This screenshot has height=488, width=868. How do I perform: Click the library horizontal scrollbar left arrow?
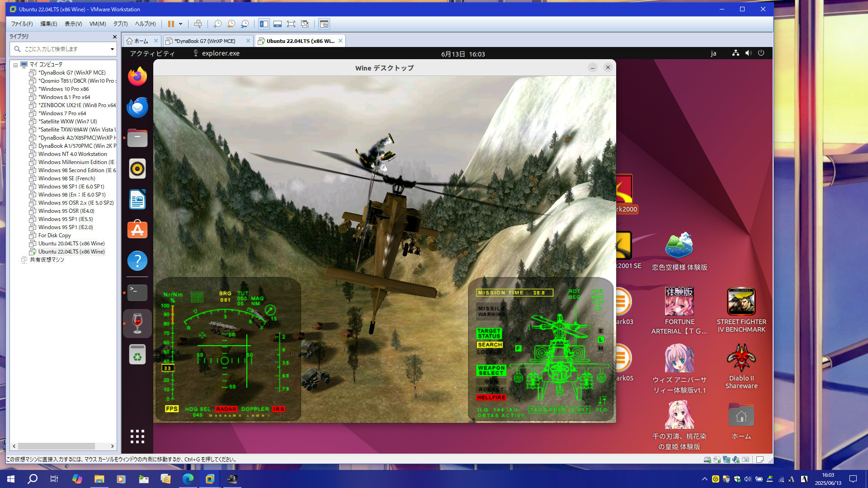pyautogui.click(x=14, y=446)
